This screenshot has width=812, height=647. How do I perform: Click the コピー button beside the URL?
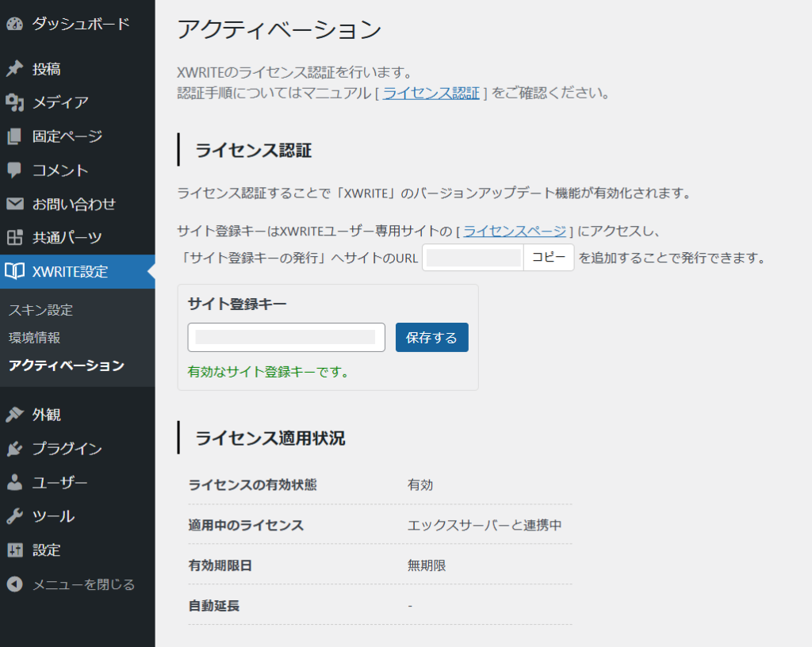pos(549,258)
